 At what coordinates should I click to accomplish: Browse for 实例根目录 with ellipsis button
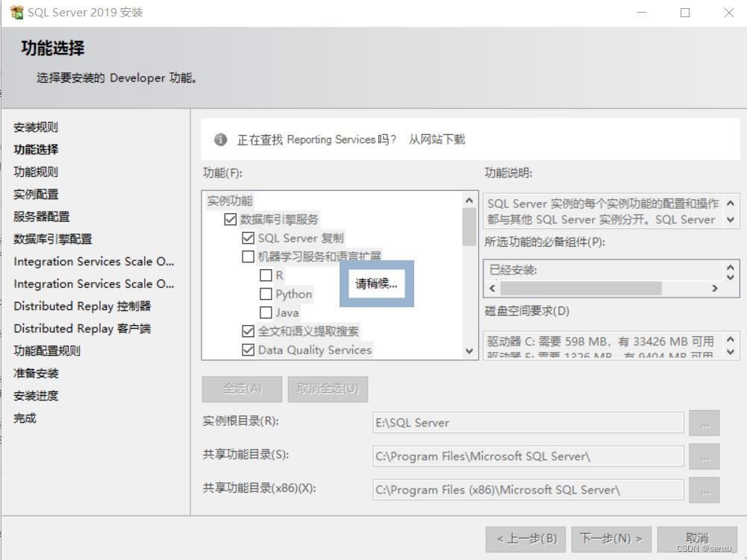tap(704, 423)
